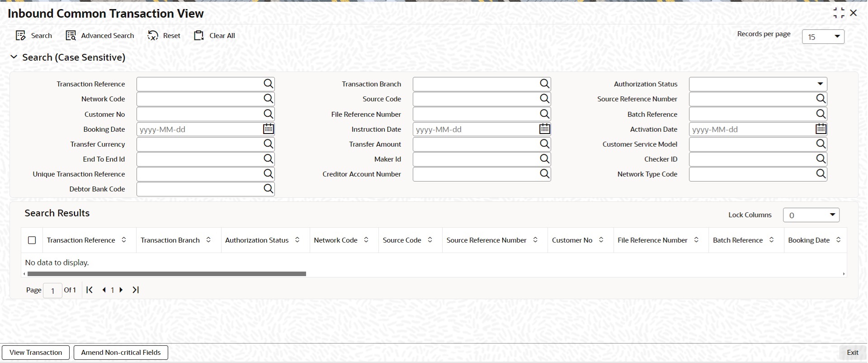Open lookup for Transfer Currency field
This screenshot has height=363, width=868.
(x=269, y=144)
